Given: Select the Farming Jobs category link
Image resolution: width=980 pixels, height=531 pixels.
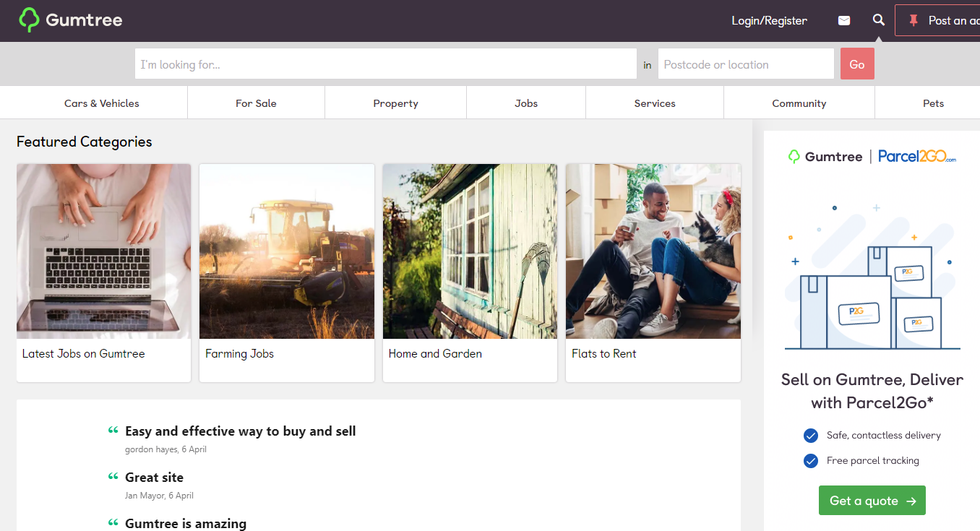Looking at the screenshot, I should pos(239,354).
